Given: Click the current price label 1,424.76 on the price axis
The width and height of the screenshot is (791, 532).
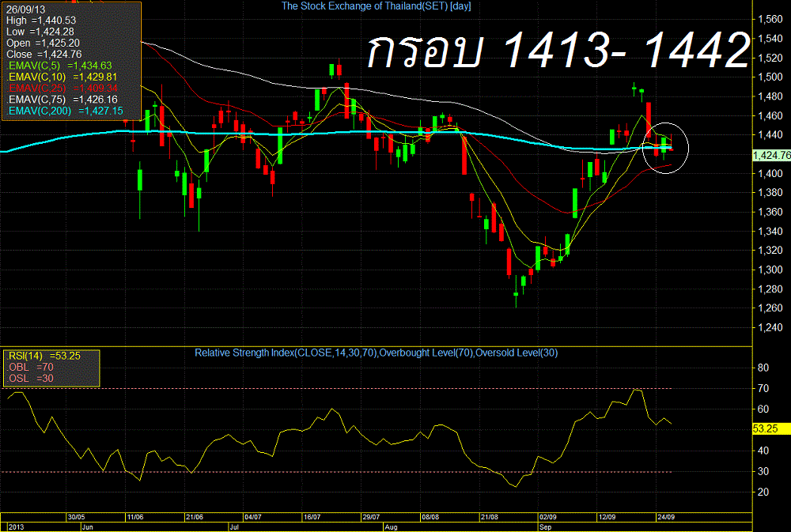Looking at the screenshot, I should [x=771, y=155].
